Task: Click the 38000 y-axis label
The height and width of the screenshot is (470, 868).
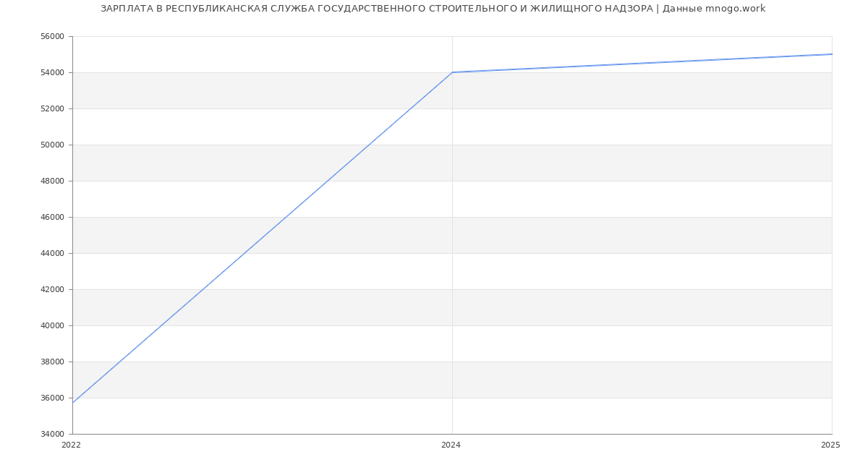Action: [x=52, y=362]
